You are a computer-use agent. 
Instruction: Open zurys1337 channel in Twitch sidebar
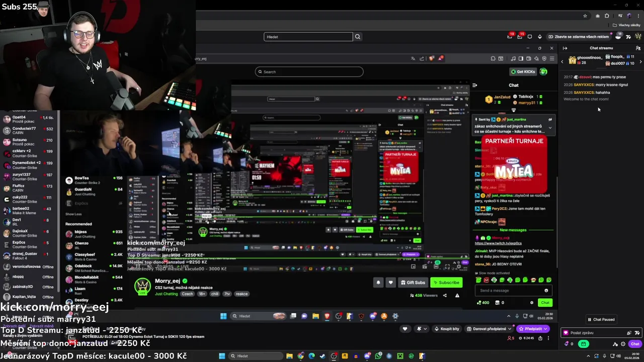[29, 176]
